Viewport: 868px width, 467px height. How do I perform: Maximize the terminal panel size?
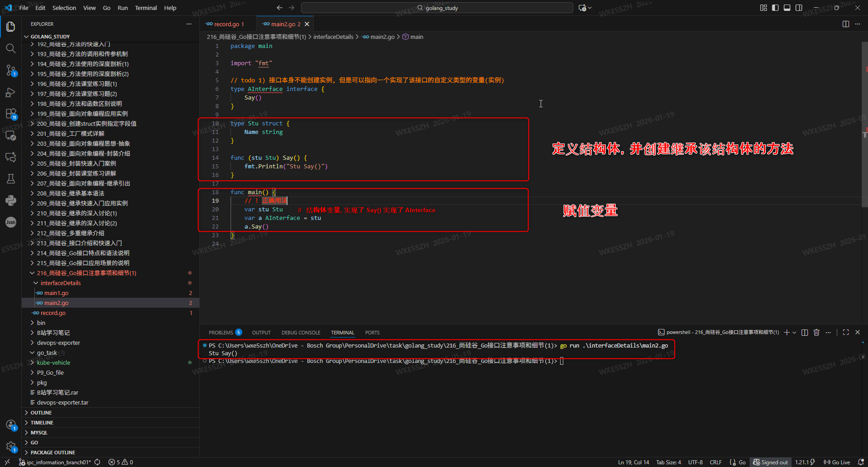point(846,333)
